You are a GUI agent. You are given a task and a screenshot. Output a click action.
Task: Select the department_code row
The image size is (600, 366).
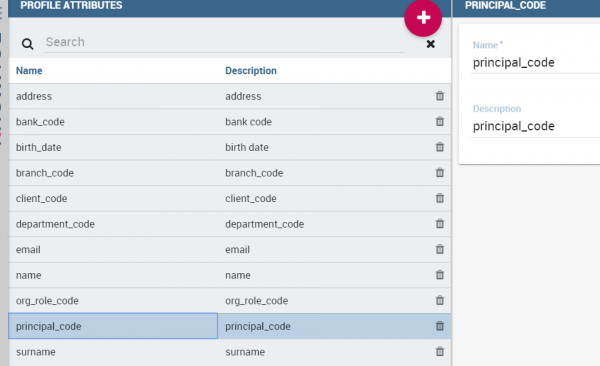coord(230,224)
